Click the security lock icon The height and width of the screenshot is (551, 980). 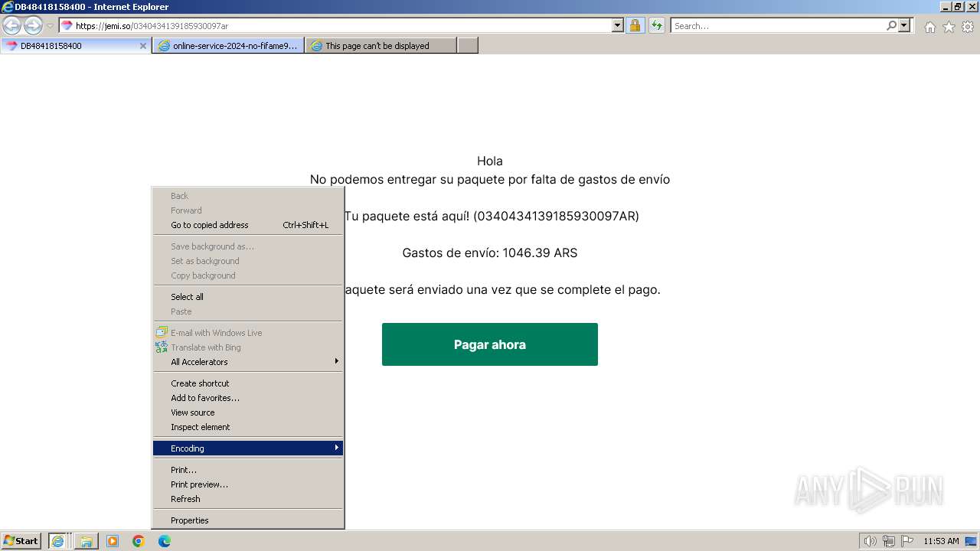click(x=635, y=25)
